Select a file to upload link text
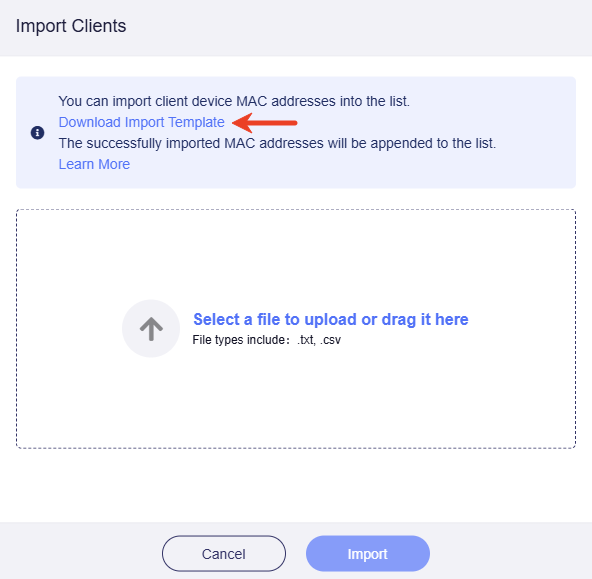Image resolution: width=592 pixels, height=579 pixels. pos(331,319)
